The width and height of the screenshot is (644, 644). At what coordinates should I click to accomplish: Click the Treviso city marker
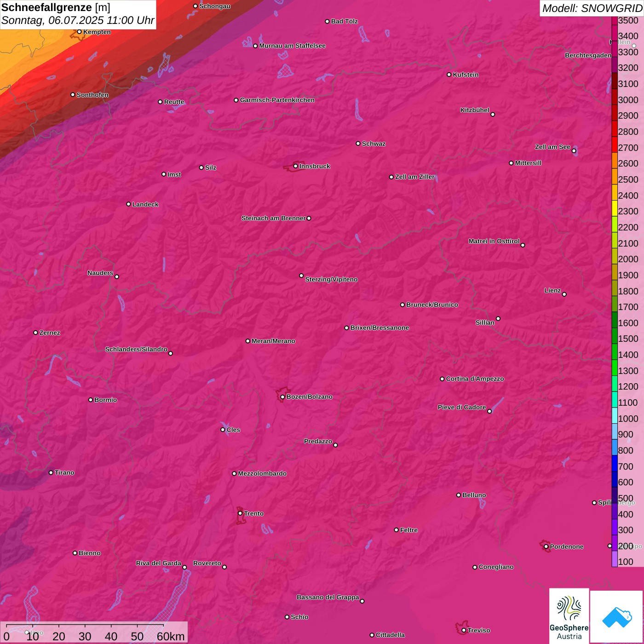coord(464,630)
